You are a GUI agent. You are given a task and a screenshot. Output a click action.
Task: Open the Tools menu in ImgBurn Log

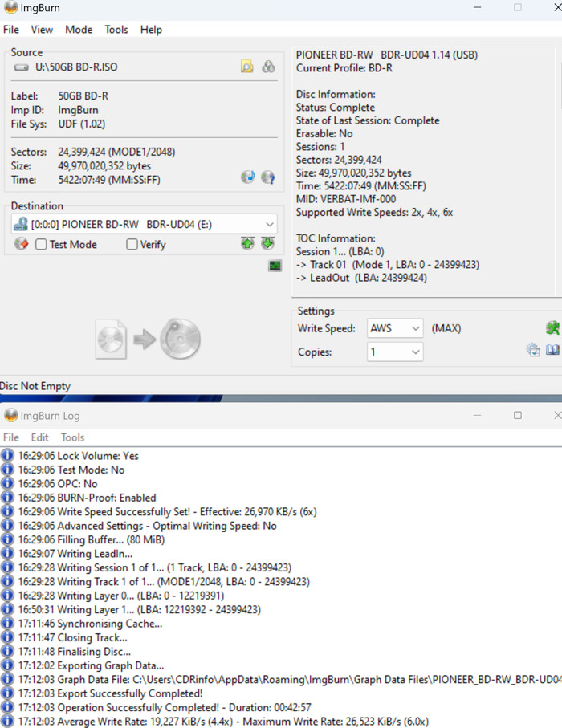pos(73,437)
